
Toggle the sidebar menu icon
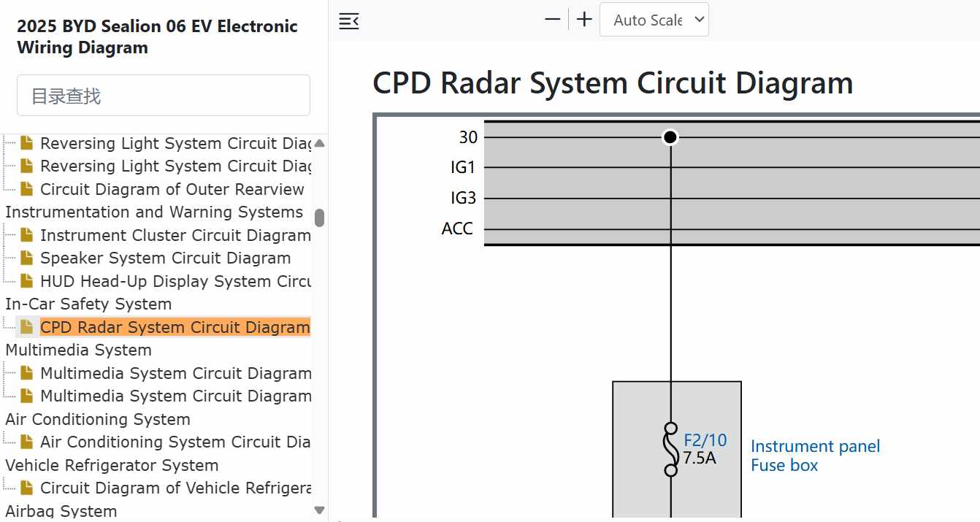pyautogui.click(x=349, y=20)
